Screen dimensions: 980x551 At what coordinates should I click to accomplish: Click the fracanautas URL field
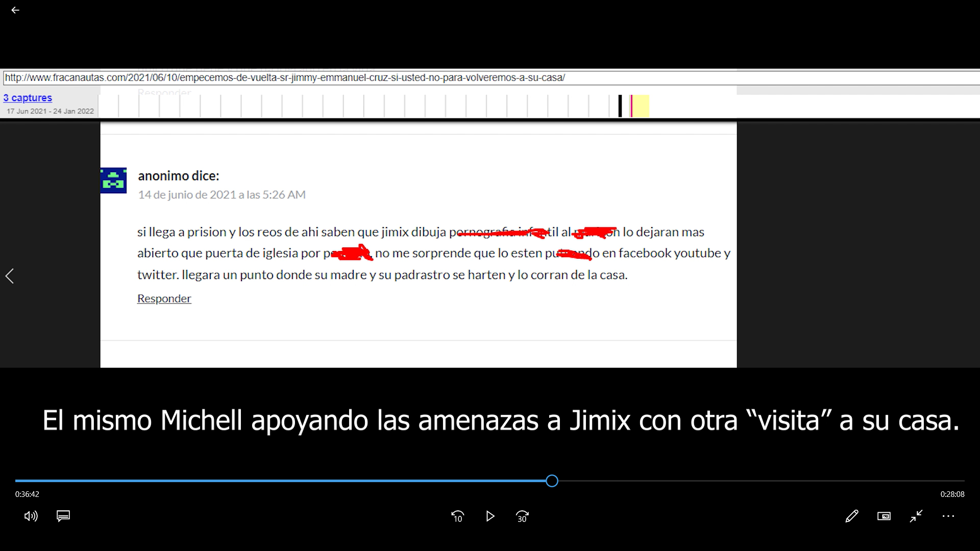pyautogui.click(x=491, y=78)
